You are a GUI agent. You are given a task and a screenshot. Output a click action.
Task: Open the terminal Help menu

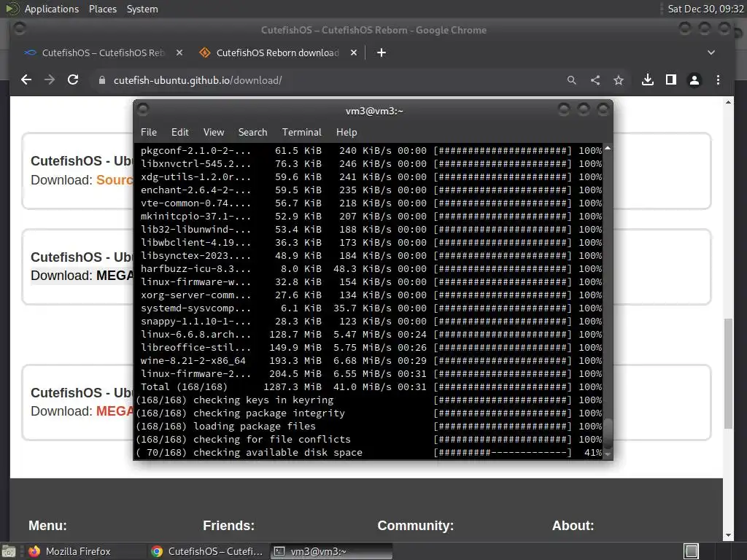point(347,133)
